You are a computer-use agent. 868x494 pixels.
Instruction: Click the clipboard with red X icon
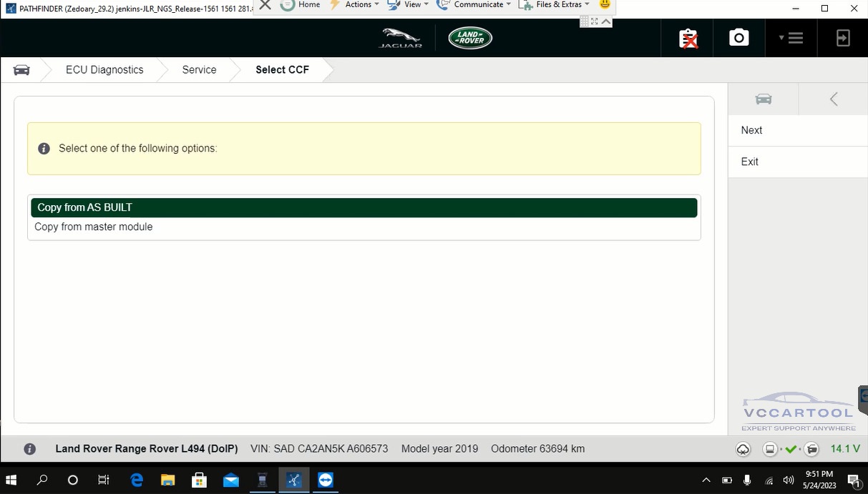[688, 39]
